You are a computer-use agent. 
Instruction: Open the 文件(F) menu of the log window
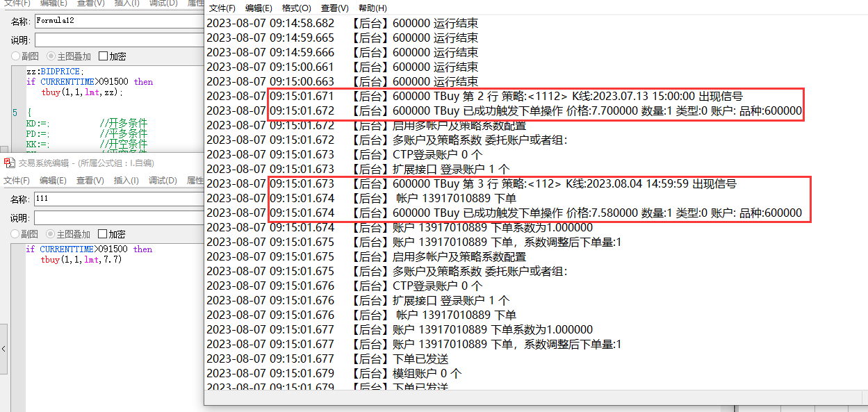coord(222,8)
